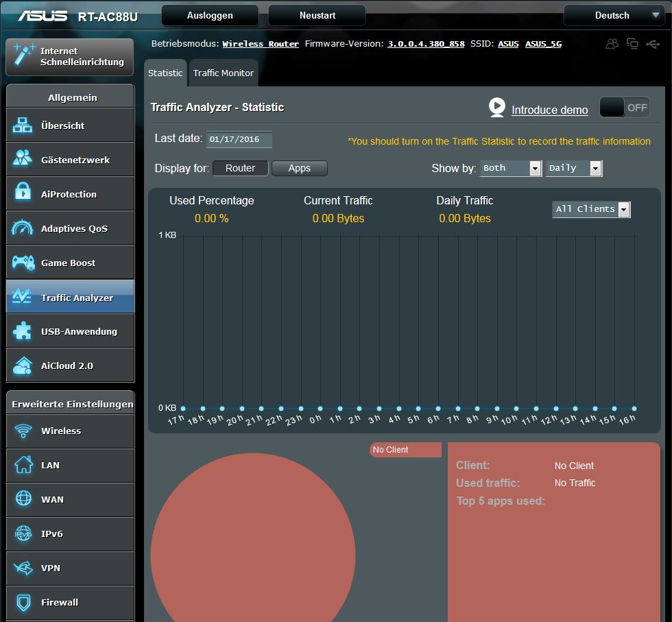Open VPN arrows icon
672x622 pixels.
click(23, 568)
